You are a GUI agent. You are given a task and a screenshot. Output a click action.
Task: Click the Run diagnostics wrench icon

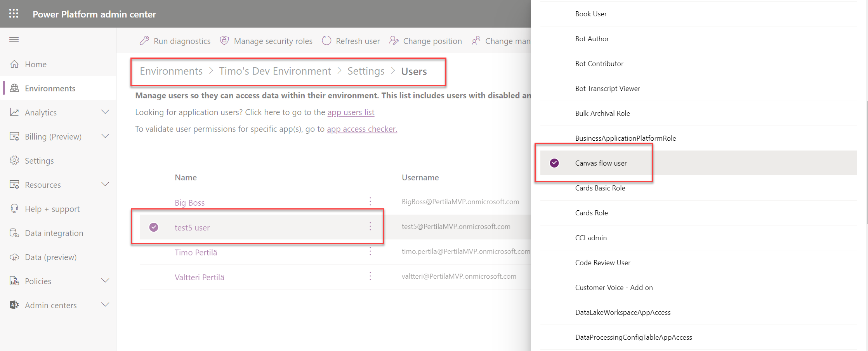pos(144,41)
